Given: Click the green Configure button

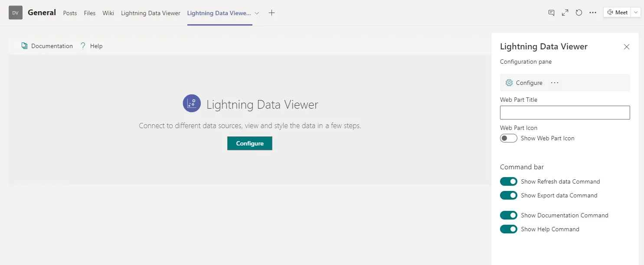Looking at the screenshot, I should click(249, 143).
